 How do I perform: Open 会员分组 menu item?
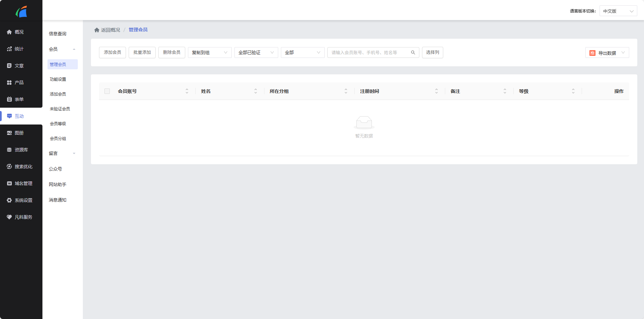coord(58,139)
